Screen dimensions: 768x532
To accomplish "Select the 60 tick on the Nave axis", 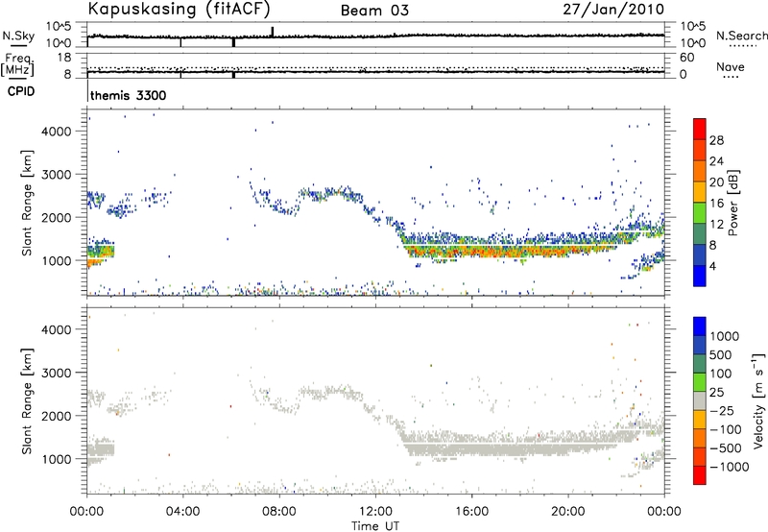I will click(686, 58).
